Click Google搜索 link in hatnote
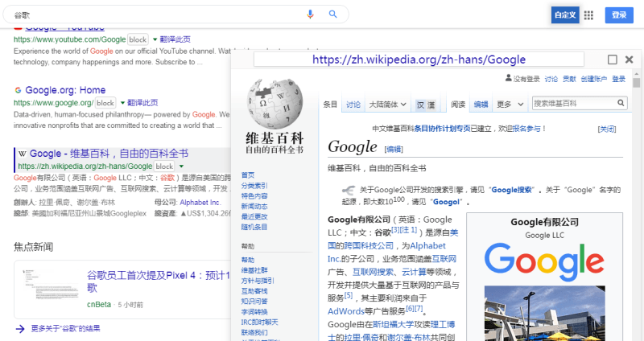The height and width of the screenshot is (341, 644). point(512,190)
